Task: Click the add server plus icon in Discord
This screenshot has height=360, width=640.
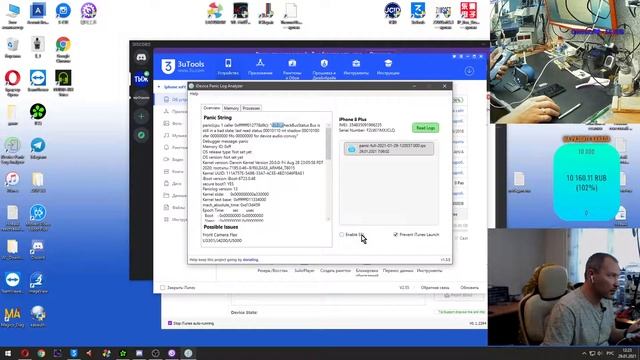Action: (x=141, y=116)
